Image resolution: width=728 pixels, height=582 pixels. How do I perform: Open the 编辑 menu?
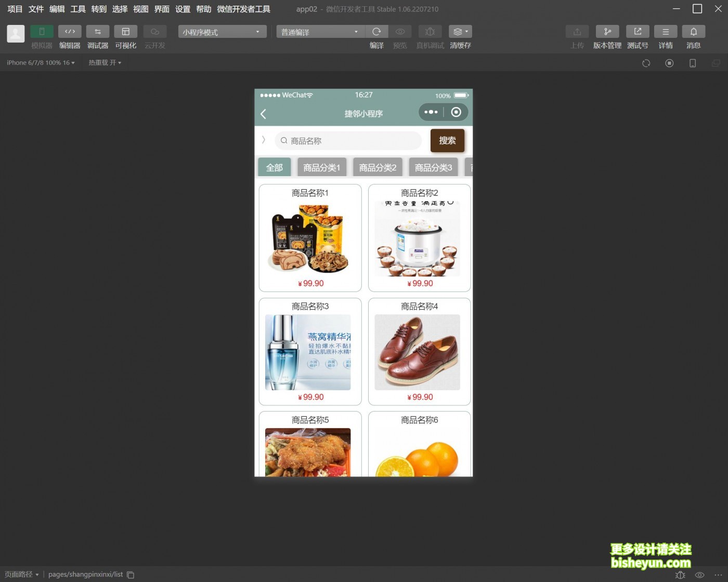pyautogui.click(x=57, y=9)
